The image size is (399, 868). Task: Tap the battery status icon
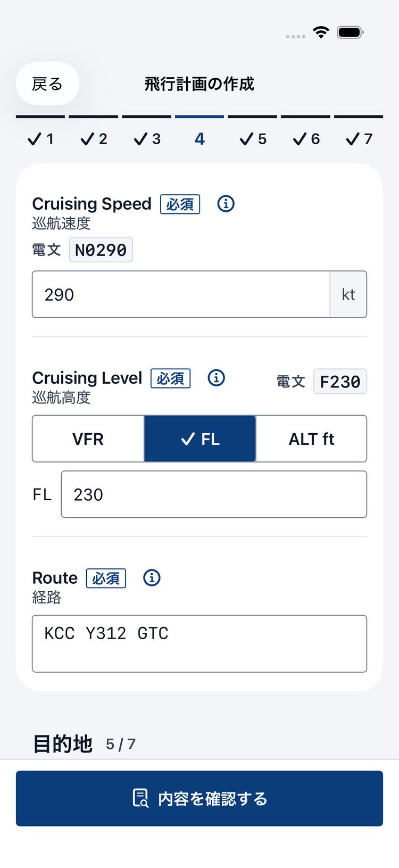tap(351, 32)
